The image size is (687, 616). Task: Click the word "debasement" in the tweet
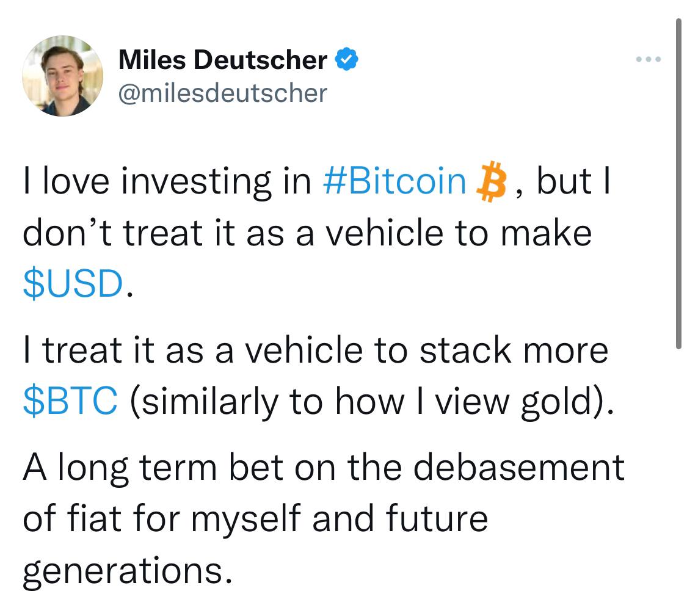(518, 468)
